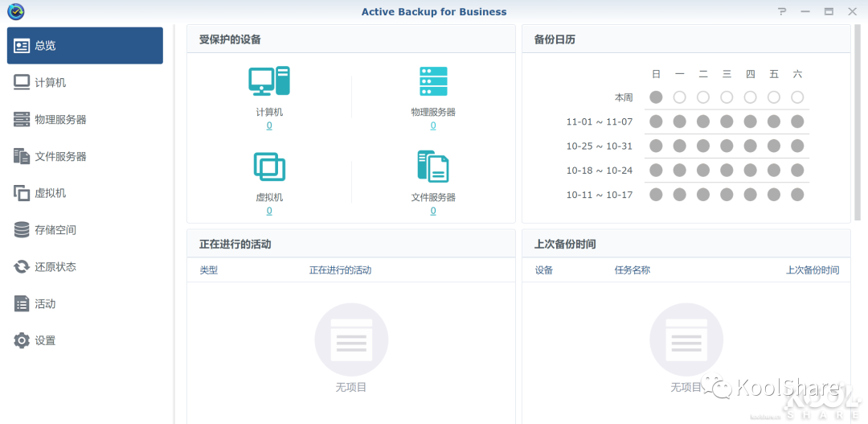Open the 0 count link under 文件服务器
The height and width of the screenshot is (424, 868).
tap(433, 211)
